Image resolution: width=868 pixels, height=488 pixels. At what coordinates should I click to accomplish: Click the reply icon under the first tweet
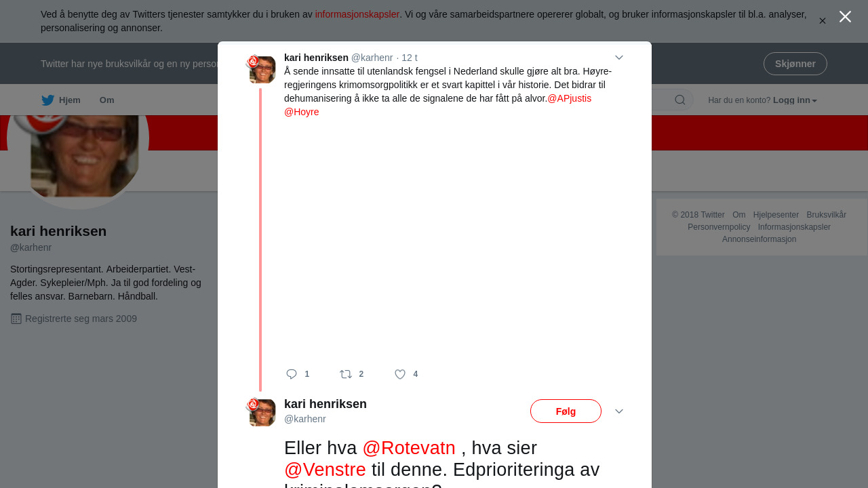[x=292, y=374]
